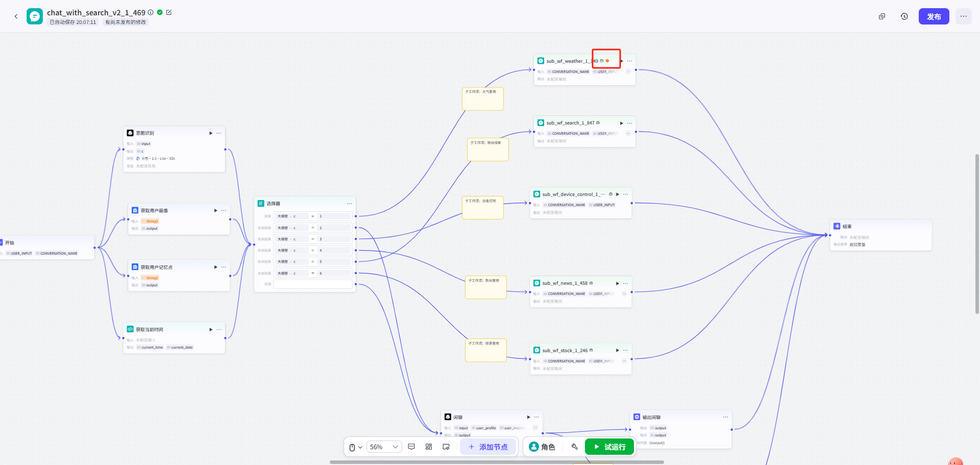Screen dimensions: 980x465
Task: Run the 闲聊 node
Action: click(x=528, y=417)
